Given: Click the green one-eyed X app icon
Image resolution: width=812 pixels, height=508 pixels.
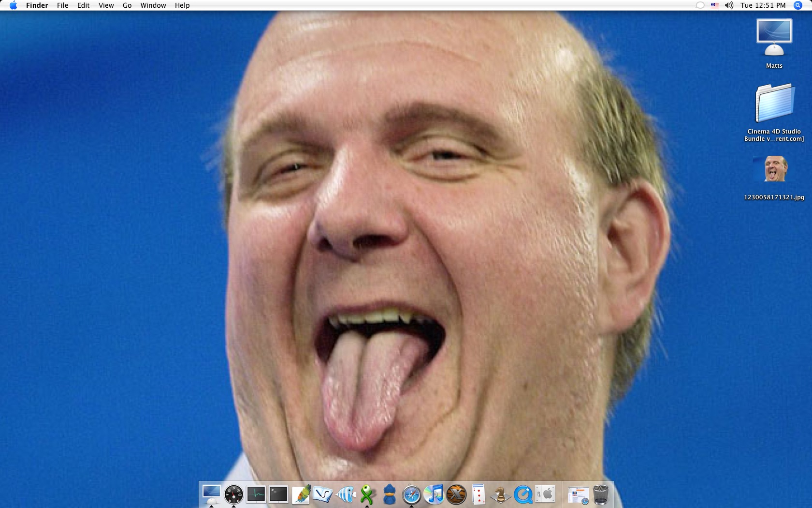Looking at the screenshot, I should (368, 494).
